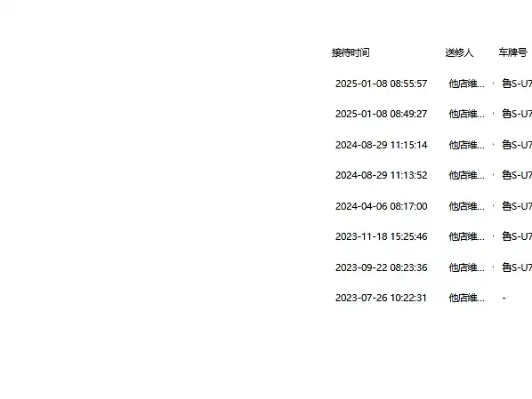This screenshot has width=532, height=399.
Task: Select the 2025-01-08 08:55:57 record
Action: click(381, 84)
